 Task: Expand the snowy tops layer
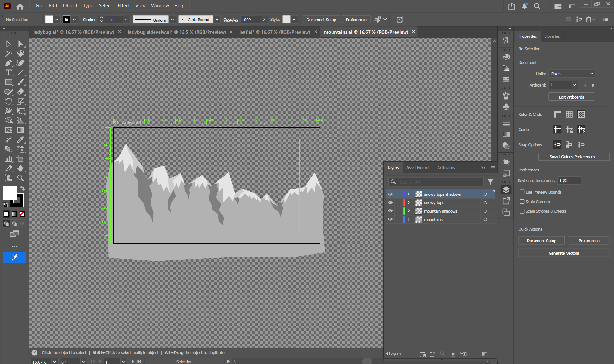(x=409, y=202)
